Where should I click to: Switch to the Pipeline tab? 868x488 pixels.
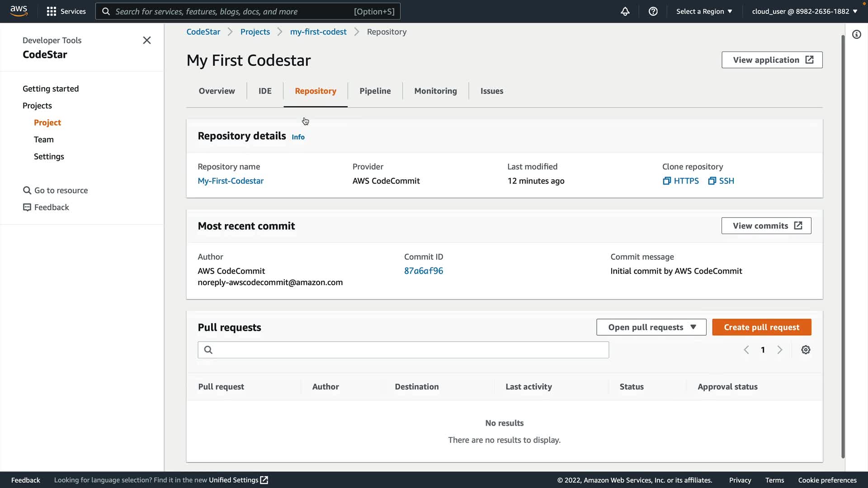[375, 91]
